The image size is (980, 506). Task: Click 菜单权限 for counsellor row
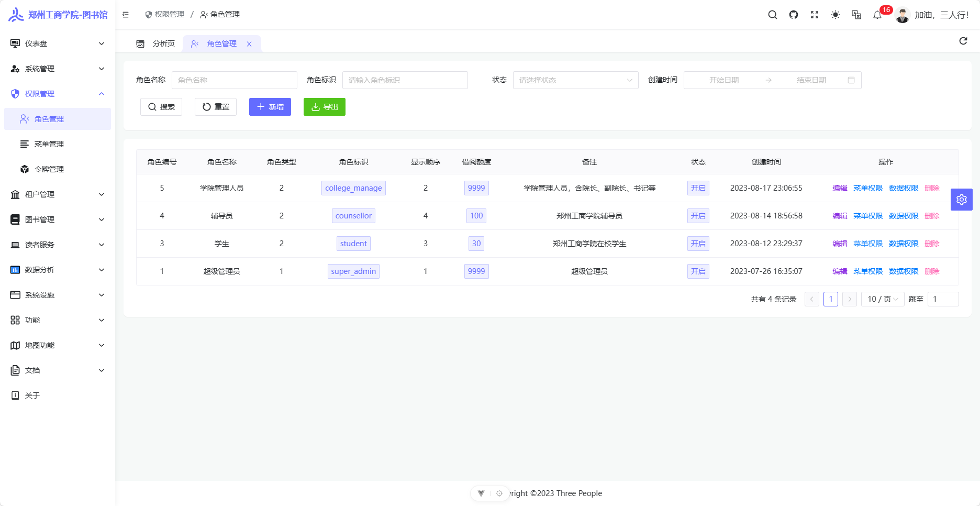tap(868, 216)
